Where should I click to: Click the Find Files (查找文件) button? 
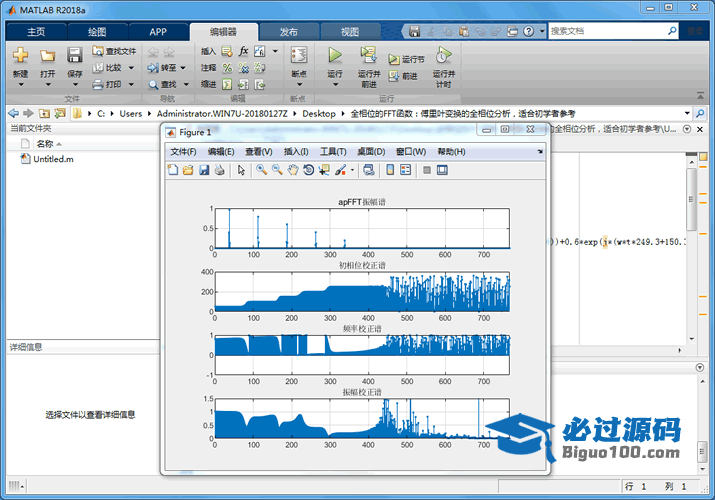click(x=114, y=51)
